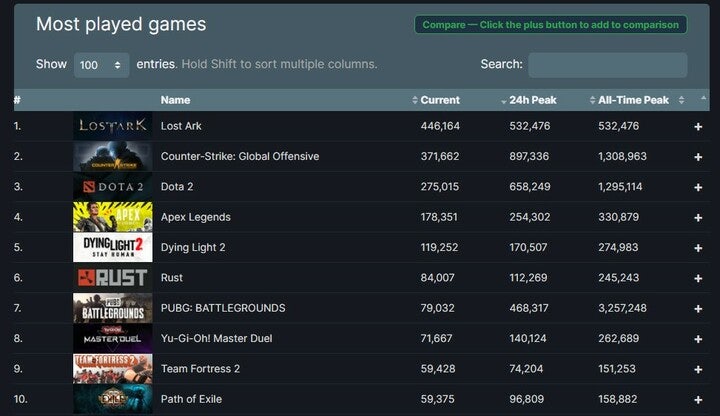Sort games by Name column header
This screenshot has width=720, height=416.
click(175, 100)
